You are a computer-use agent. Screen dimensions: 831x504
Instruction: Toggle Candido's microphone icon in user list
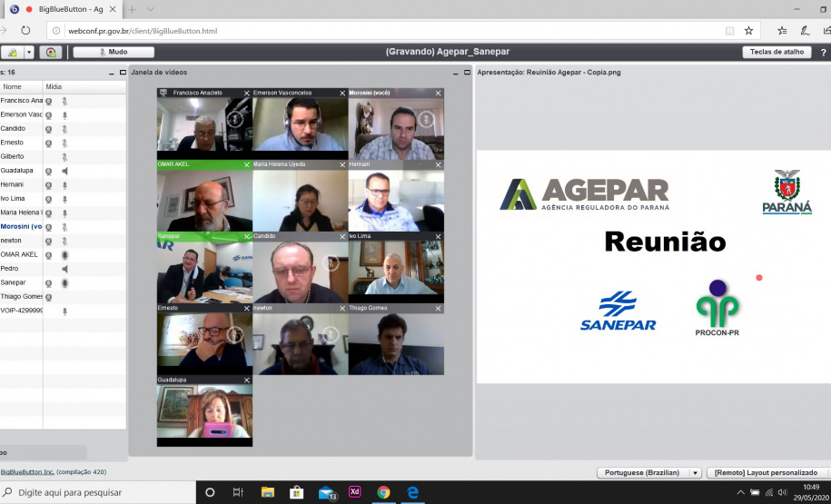(64, 129)
